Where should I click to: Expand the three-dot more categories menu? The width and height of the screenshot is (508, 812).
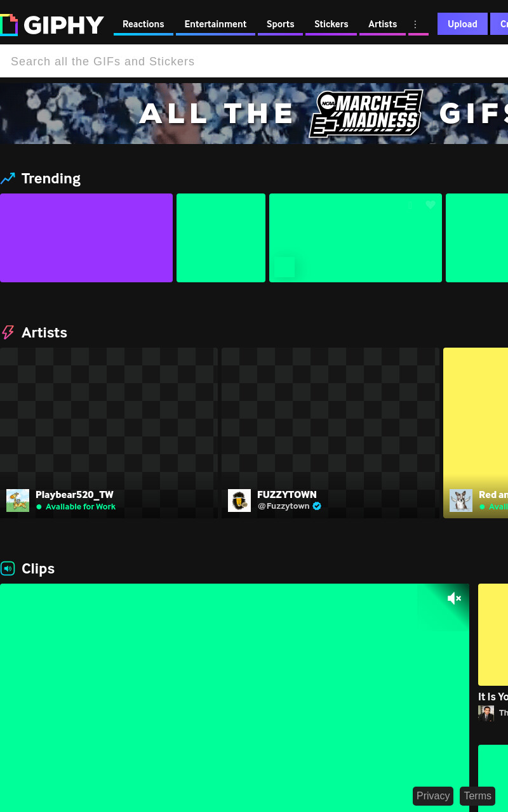415,24
